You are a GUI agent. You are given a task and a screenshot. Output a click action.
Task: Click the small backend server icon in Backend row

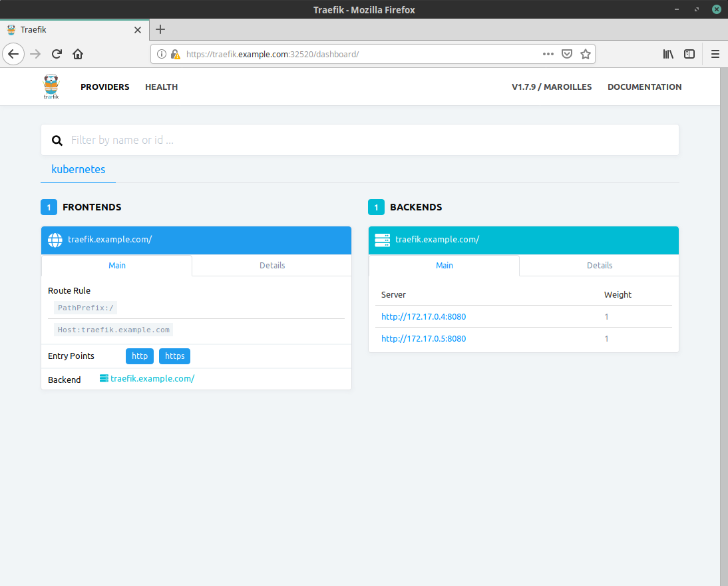tap(104, 378)
